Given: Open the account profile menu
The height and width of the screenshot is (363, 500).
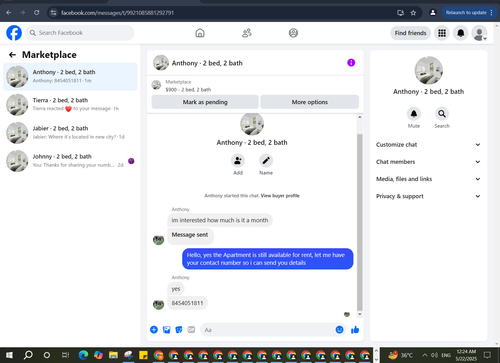Looking at the screenshot, I should coord(479,33).
